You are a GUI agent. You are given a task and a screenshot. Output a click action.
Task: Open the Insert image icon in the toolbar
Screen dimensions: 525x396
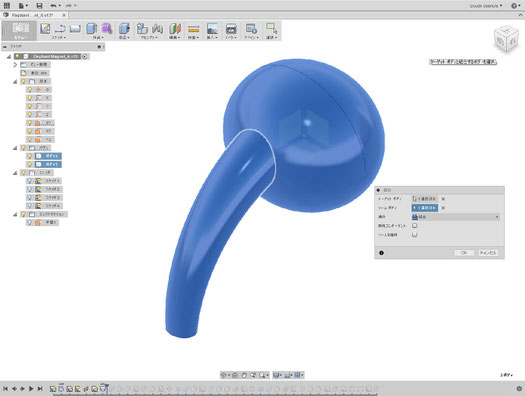[x=212, y=28]
